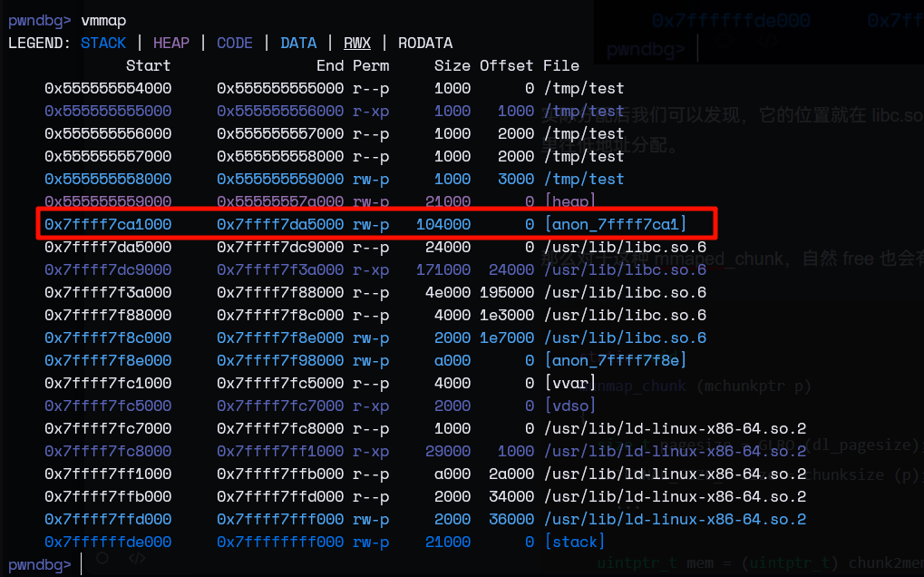
Task: Click the STACK label in the legend
Action: [103, 43]
